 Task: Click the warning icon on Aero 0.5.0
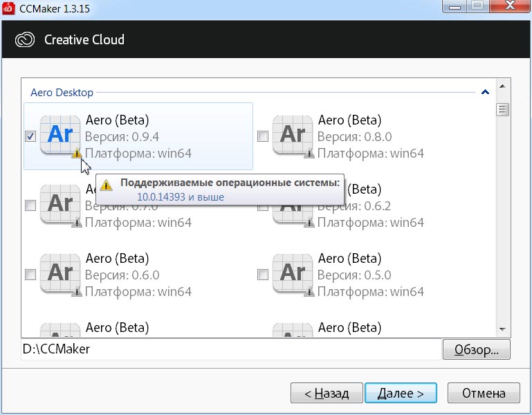coord(309,292)
